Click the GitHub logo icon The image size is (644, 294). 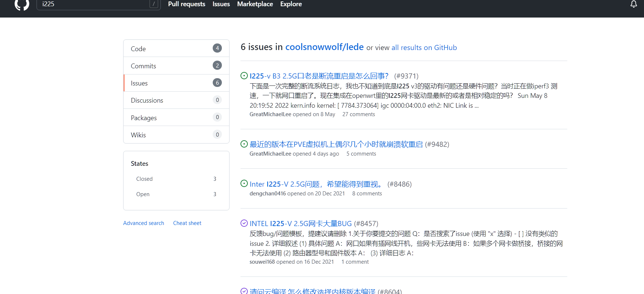[x=22, y=4]
